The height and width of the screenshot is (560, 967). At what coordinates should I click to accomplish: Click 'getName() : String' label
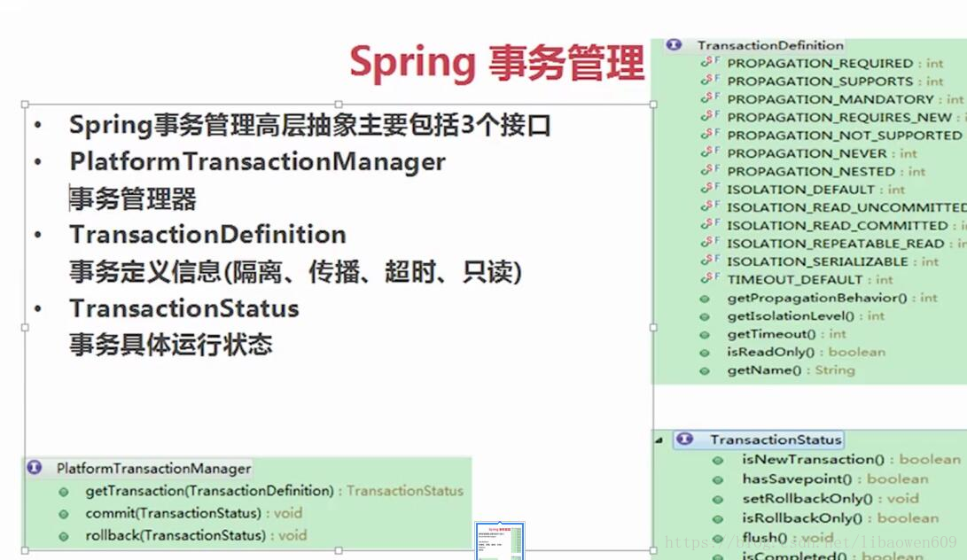pos(791,370)
